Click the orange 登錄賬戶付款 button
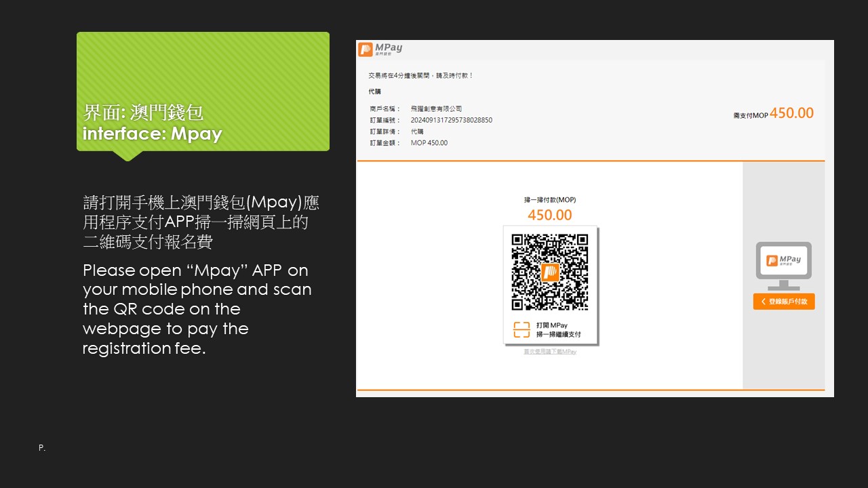Viewport: 868px width, 488px height. 784,302
